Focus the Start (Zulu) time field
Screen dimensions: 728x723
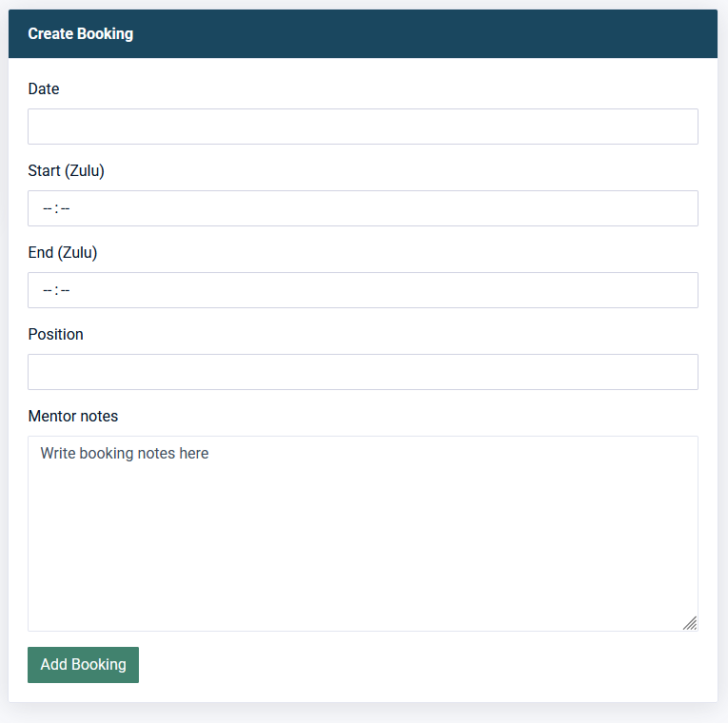(363, 208)
